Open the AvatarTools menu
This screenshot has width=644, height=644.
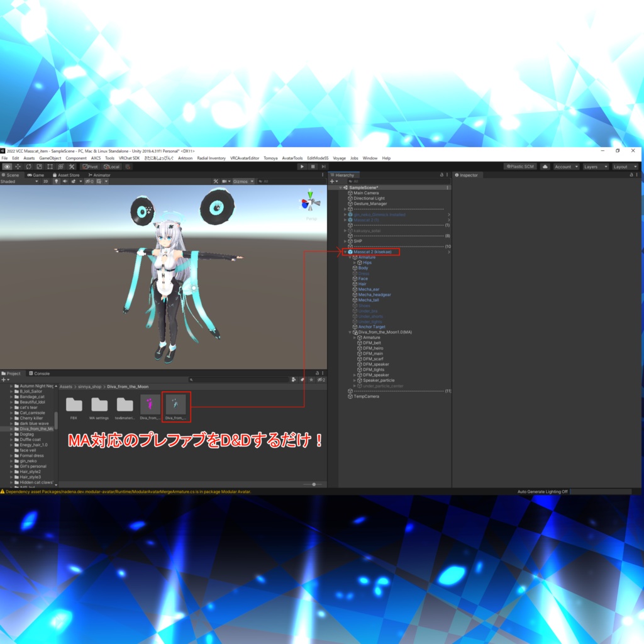[x=292, y=158]
